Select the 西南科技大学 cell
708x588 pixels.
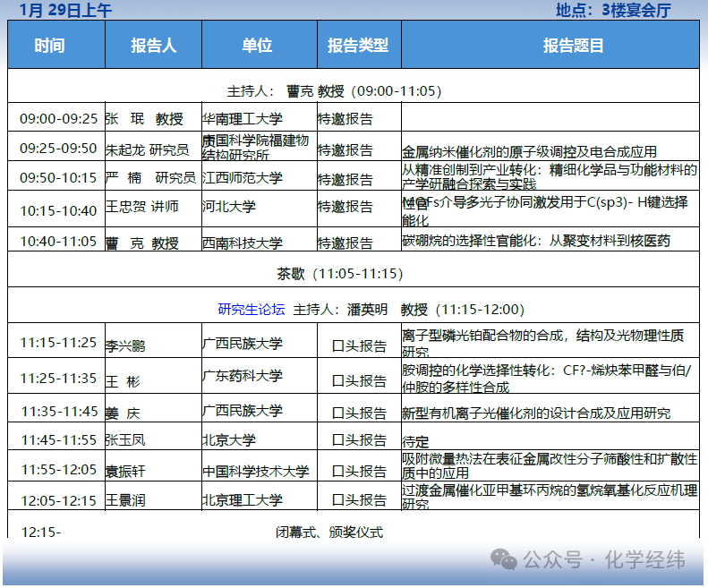(x=242, y=243)
